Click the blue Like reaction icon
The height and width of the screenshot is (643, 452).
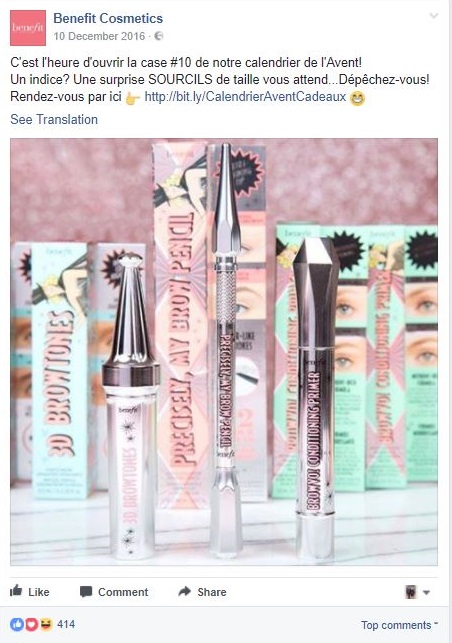click(x=17, y=625)
